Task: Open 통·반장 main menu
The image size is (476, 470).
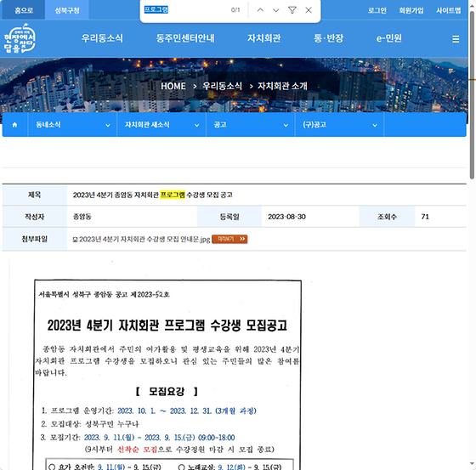Action: [328, 38]
